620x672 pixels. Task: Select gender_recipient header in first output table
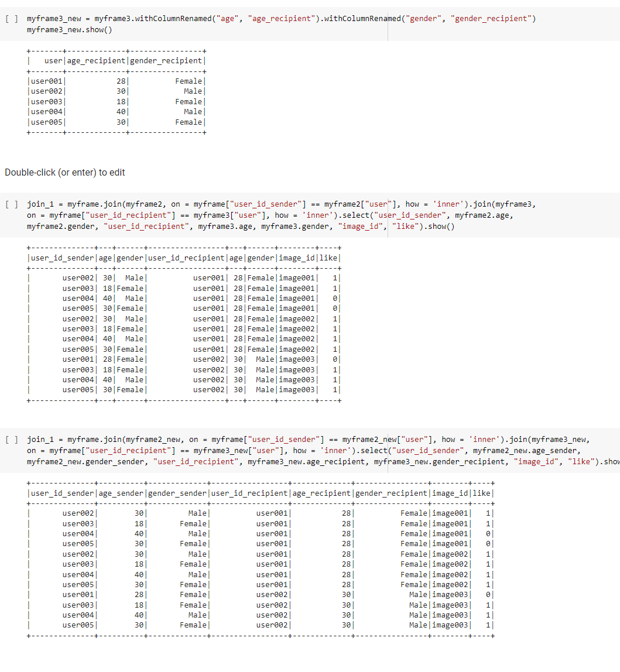(x=166, y=60)
